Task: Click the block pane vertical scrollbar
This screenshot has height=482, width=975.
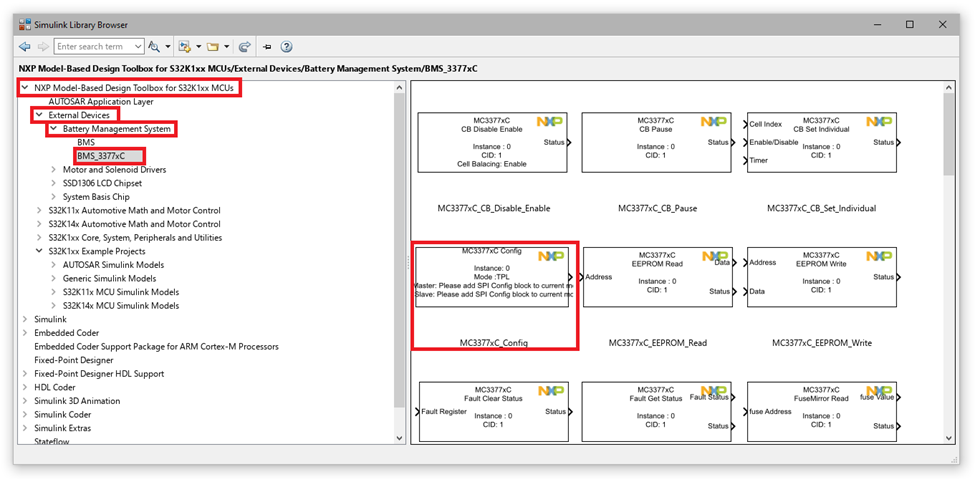Action: (x=948, y=136)
